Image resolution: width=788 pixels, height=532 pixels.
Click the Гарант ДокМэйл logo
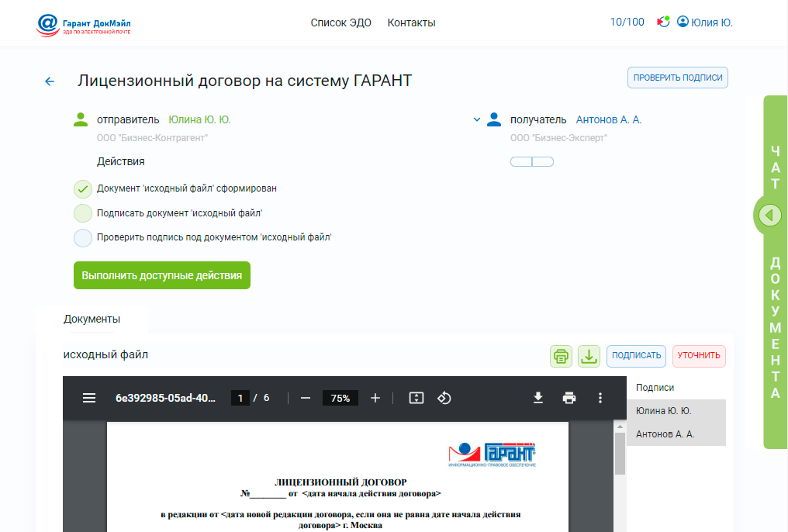click(x=84, y=25)
